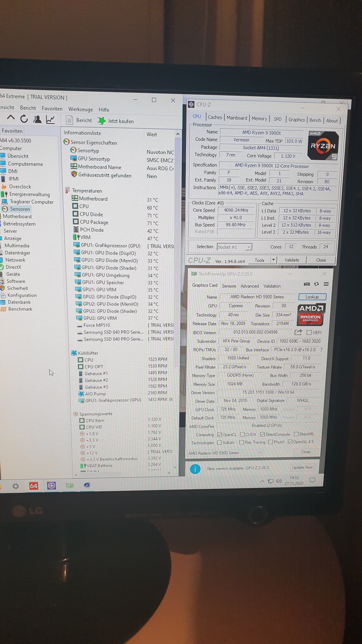Switch to the Mainboard tab in CPU-Z
362x644 pixels.
point(237,118)
